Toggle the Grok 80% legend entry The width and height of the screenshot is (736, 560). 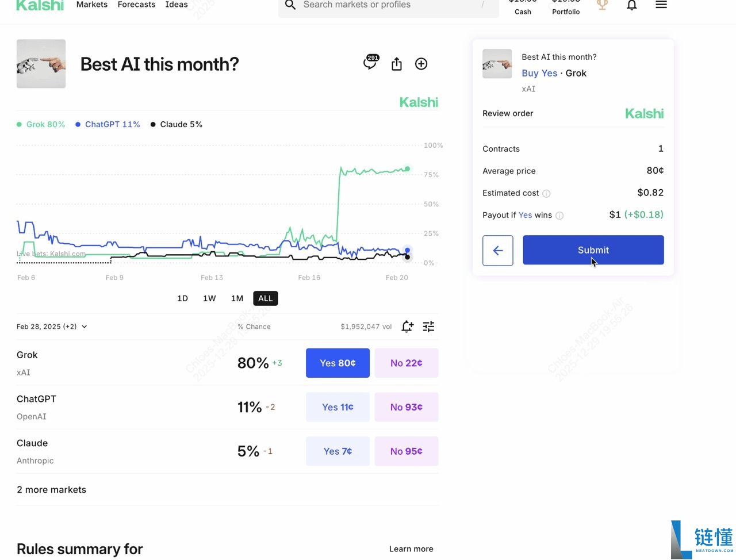pyautogui.click(x=41, y=124)
